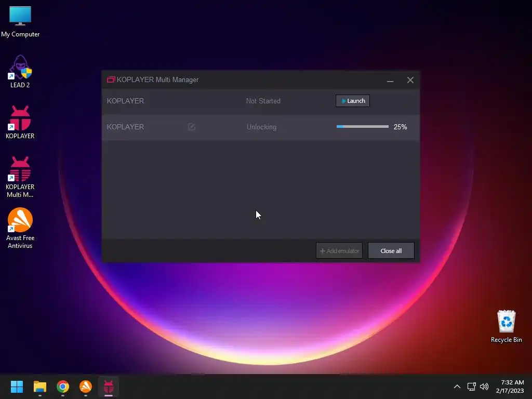Open the volume tray icon
Screen dimensions: 532x399
pos(484,387)
